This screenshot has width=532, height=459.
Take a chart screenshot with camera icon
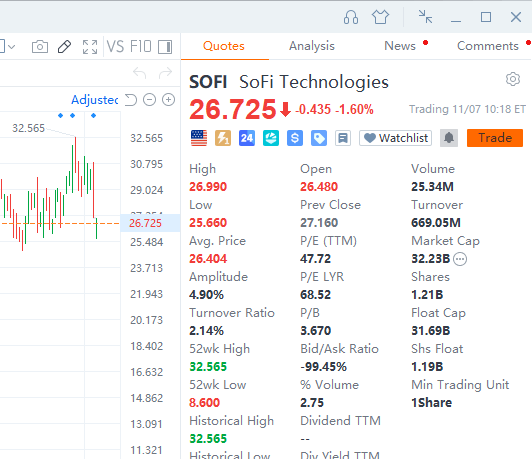pyautogui.click(x=40, y=46)
